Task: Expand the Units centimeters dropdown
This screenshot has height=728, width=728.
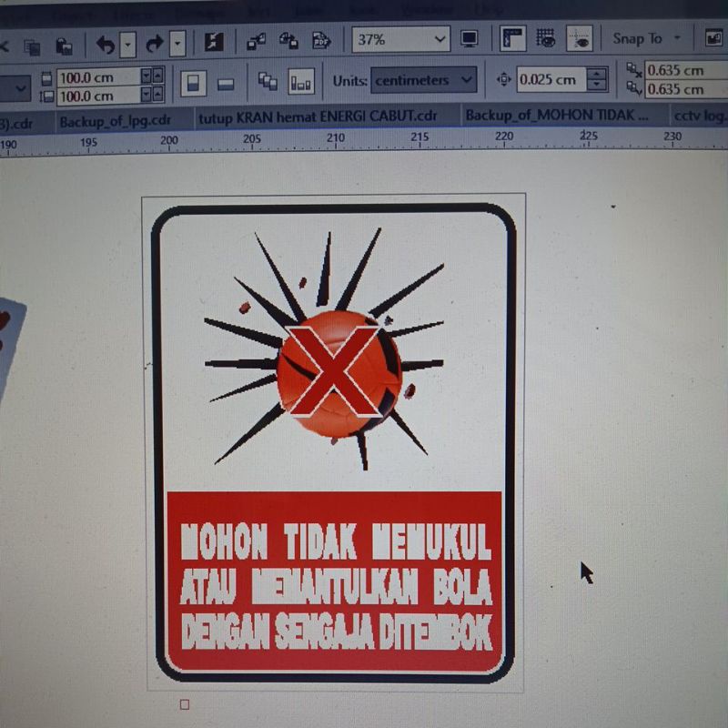Action: point(467,80)
